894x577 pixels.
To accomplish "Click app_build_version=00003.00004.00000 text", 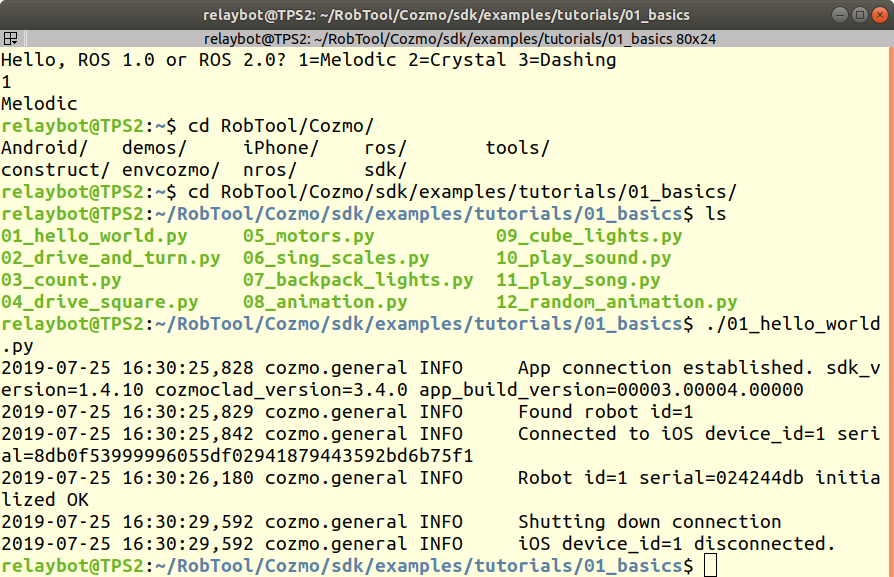I will [611, 390].
